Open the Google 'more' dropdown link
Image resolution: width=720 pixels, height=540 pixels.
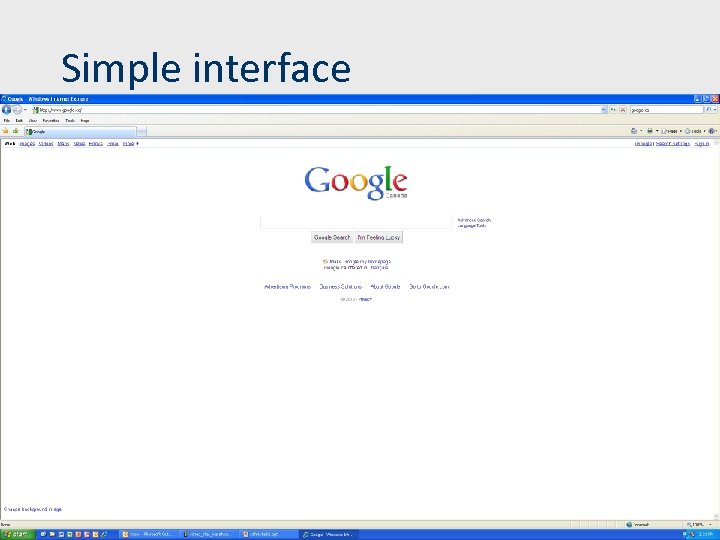[x=130, y=144]
